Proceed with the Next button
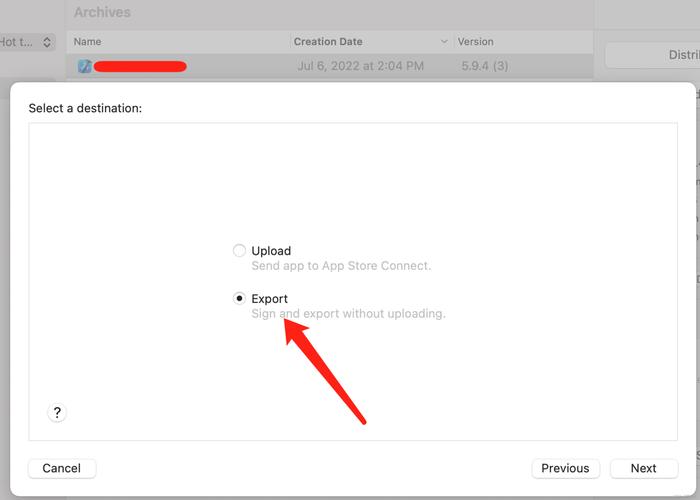 click(643, 468)
